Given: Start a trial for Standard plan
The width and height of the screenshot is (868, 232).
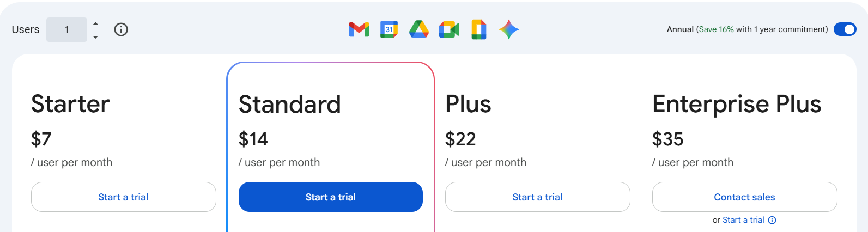Looking at the screenshot, I should (331, 197).
